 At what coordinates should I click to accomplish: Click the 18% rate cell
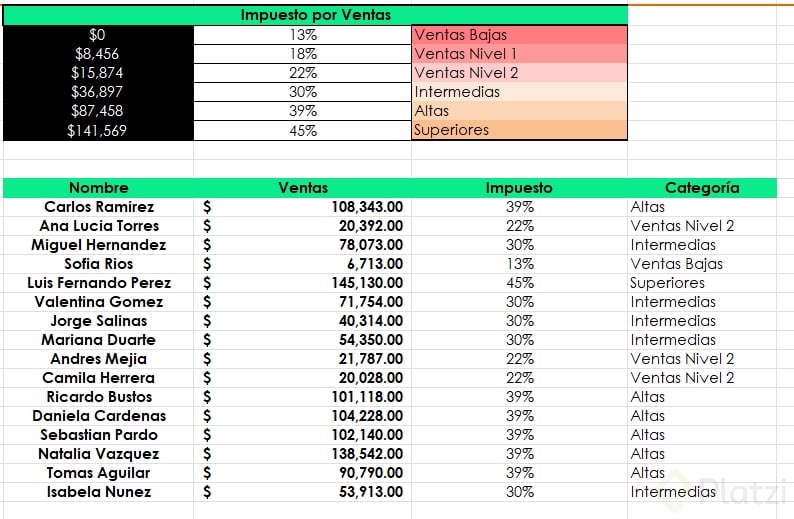pos(302,54)
